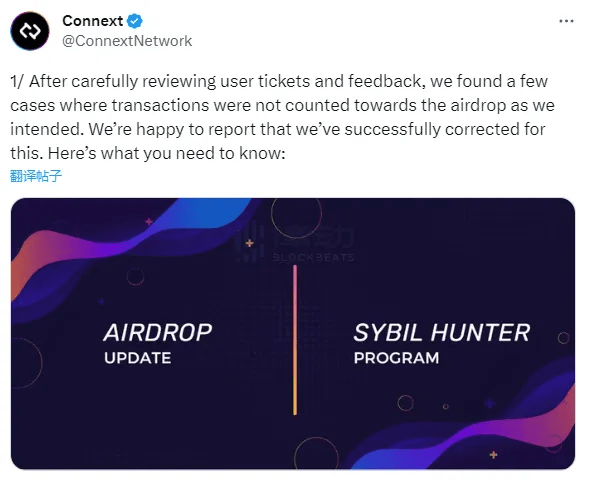This screenshot has width=590, height=483.
Task: Click the tweet text starting with "1/ After carefully"
Action: [x=282, y=117]
